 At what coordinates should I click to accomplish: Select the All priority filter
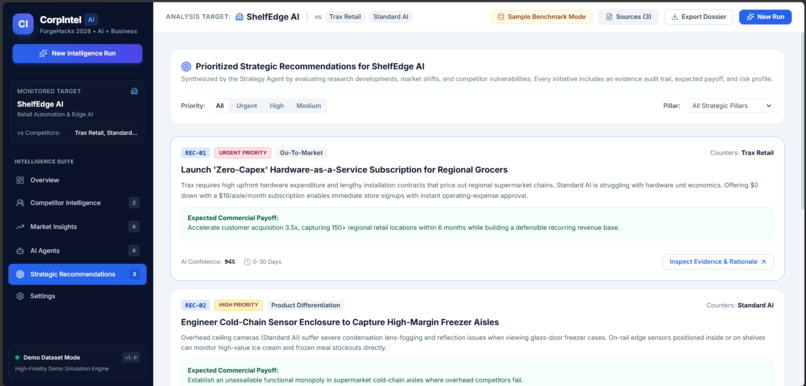pos(220,106)
